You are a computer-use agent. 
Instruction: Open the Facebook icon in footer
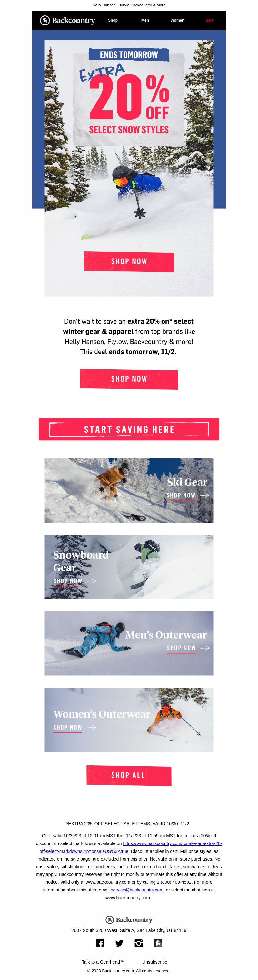pyautogui.click(x=100, y=943)
